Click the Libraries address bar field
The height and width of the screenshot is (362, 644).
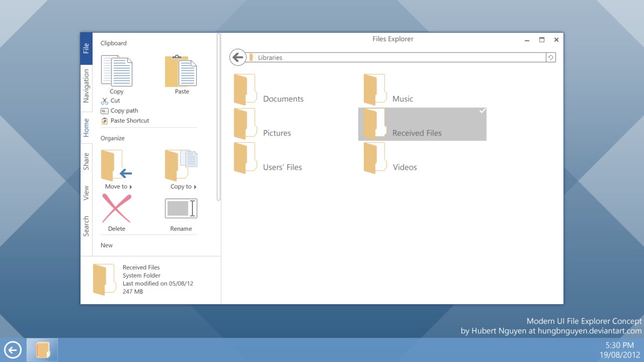396,57
